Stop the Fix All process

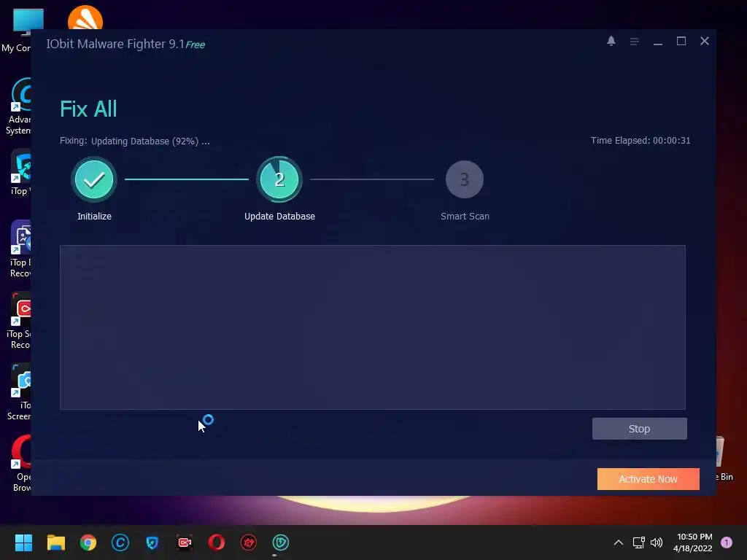(x=639, y=429)
